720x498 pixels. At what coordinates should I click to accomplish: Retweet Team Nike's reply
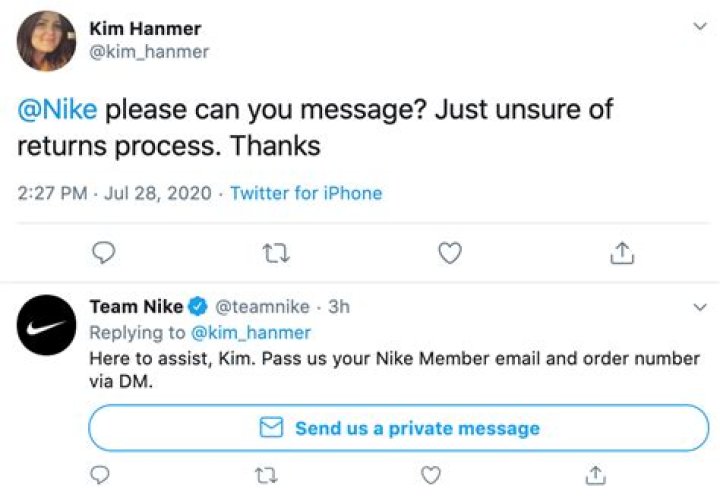[267, 472]
